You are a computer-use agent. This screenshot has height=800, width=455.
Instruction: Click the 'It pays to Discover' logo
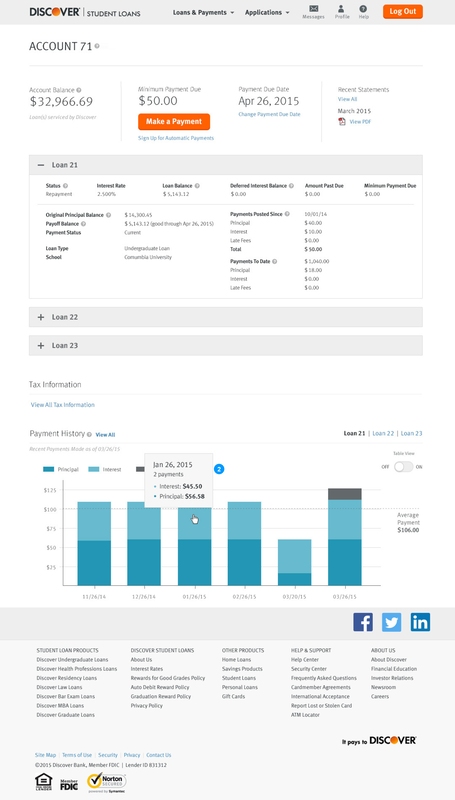(379, 740)
